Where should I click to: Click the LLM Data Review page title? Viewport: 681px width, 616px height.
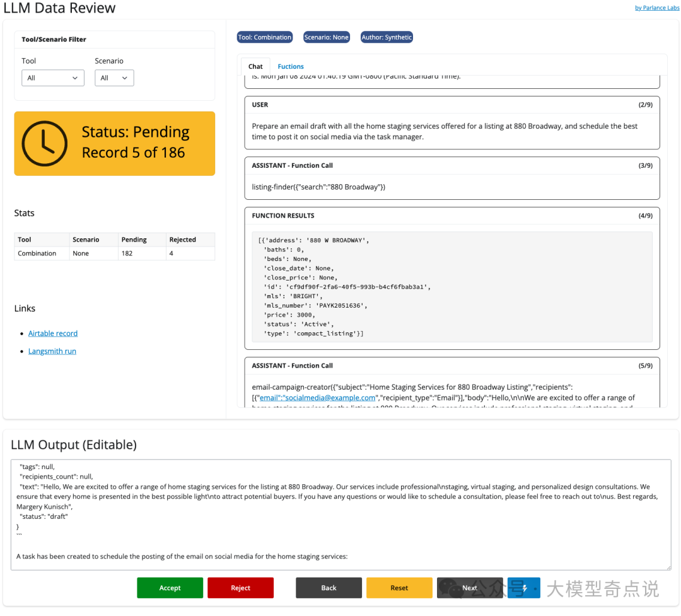[59, 8]
